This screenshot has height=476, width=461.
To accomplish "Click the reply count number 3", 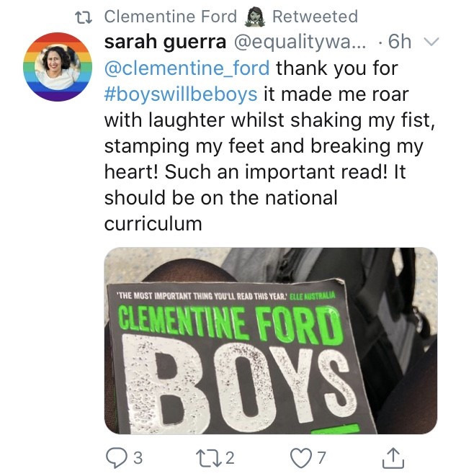I will click(x=138, y=457).
